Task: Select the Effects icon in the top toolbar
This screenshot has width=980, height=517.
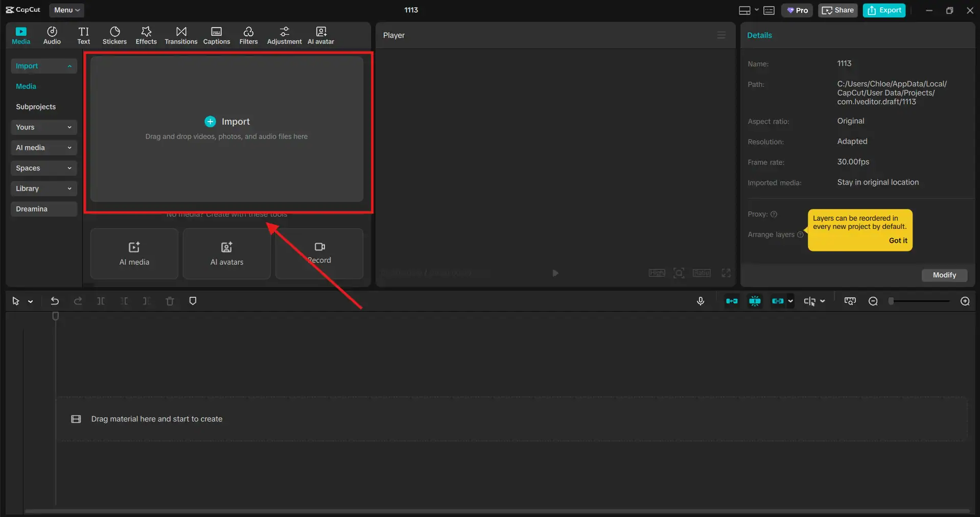Action: click(x=146, y=35)
